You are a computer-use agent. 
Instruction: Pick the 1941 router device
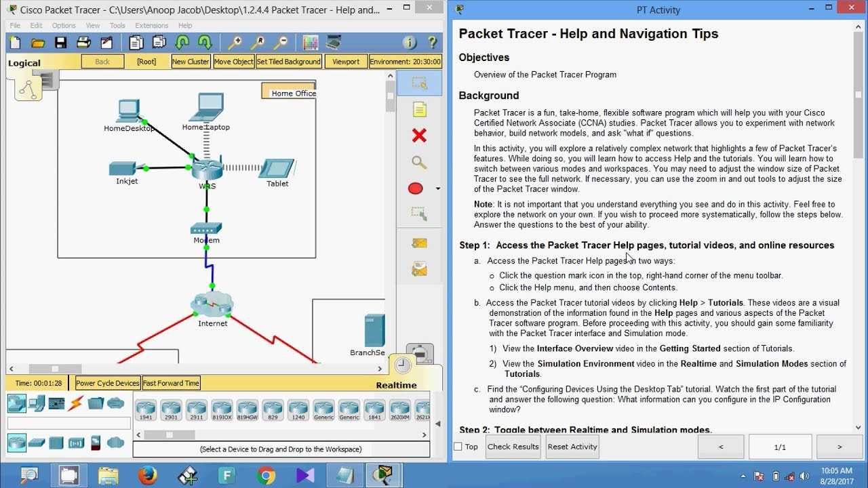[x=146, y=410]
